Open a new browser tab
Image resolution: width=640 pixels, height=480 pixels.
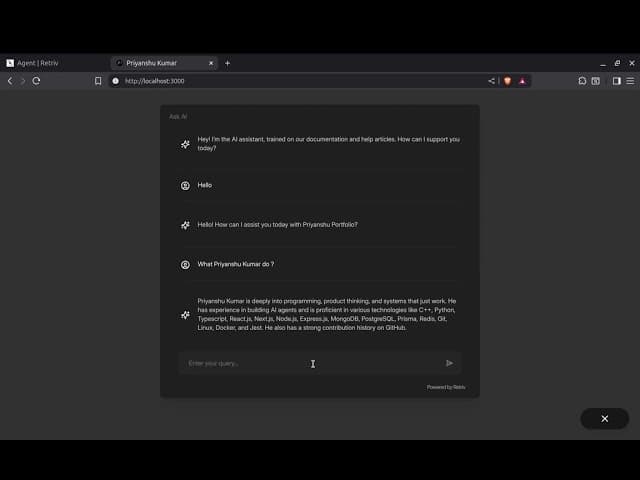(x=227, y=63)
